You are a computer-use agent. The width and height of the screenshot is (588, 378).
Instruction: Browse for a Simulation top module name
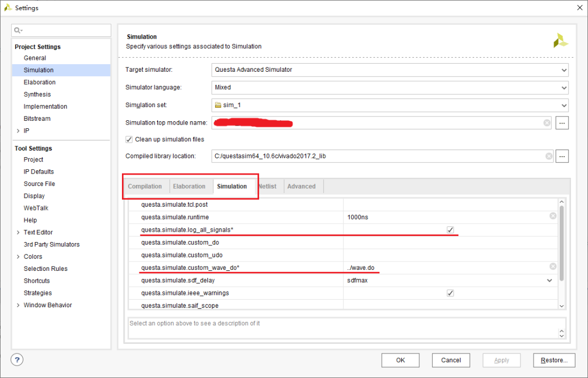point(562,122)
